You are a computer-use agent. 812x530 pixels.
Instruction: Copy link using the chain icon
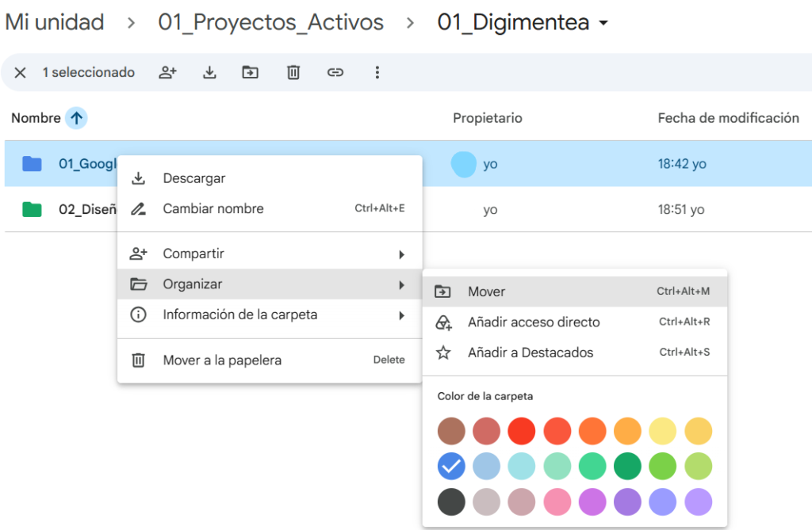tap(335, 72)
